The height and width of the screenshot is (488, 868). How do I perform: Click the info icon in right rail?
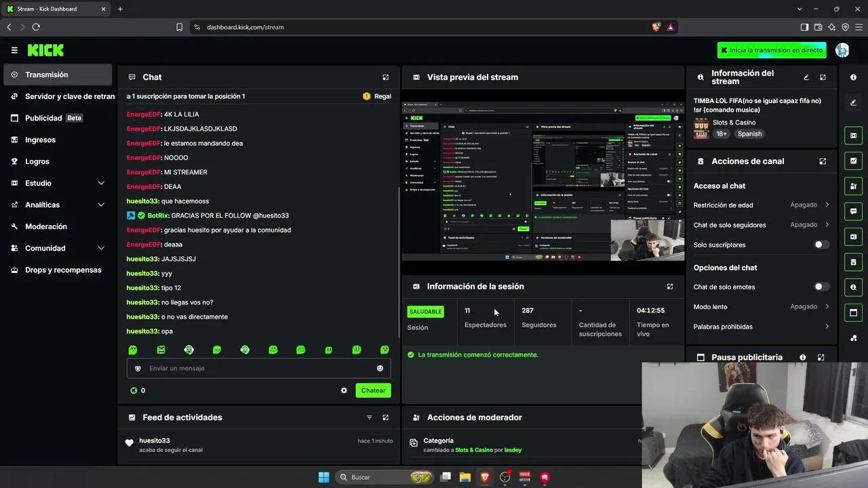pyautogui.click(x=853, y=77)
